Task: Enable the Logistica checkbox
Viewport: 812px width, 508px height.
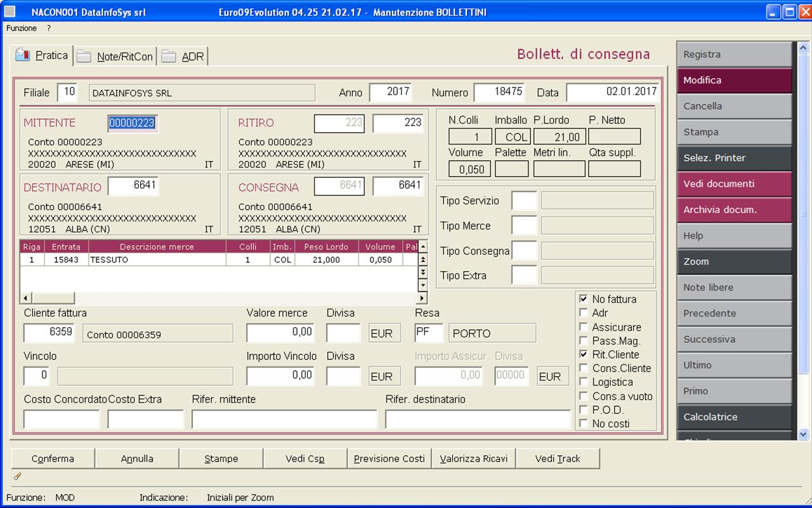Action: click(x=584, y=382)
